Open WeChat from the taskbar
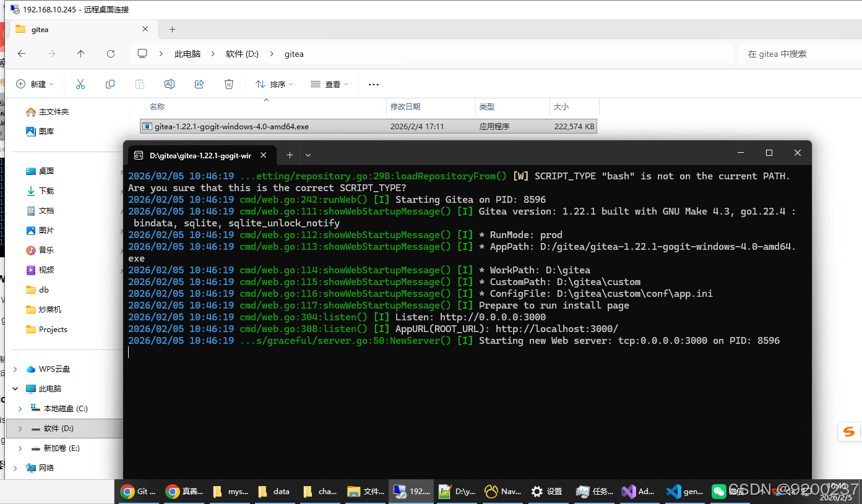Viewport: 862px width, 504px height. [728, 492]
